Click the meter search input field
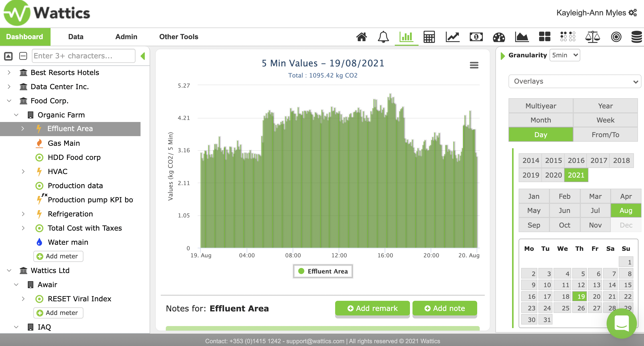The image size is (644, 346). (x=83, y=56)
